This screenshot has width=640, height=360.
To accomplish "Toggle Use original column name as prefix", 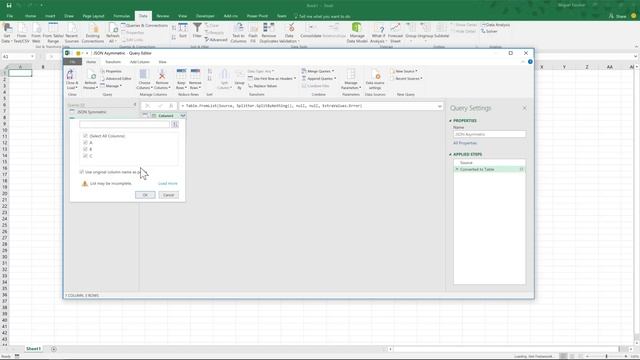I will pyautogui.click(x=81, y=172).
